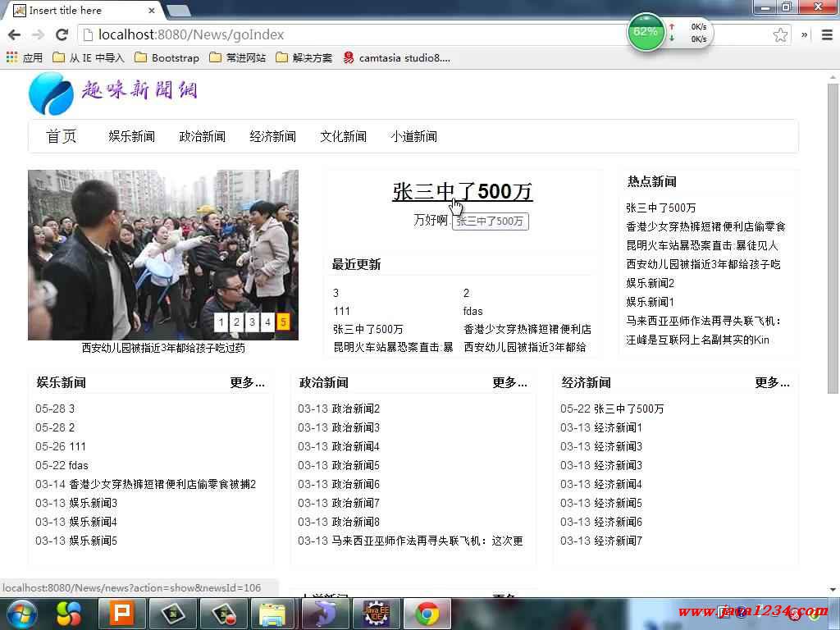This screenshot has width=840, height=630.
Task: Switch carousel to slide 2
Action: point(237,322)
